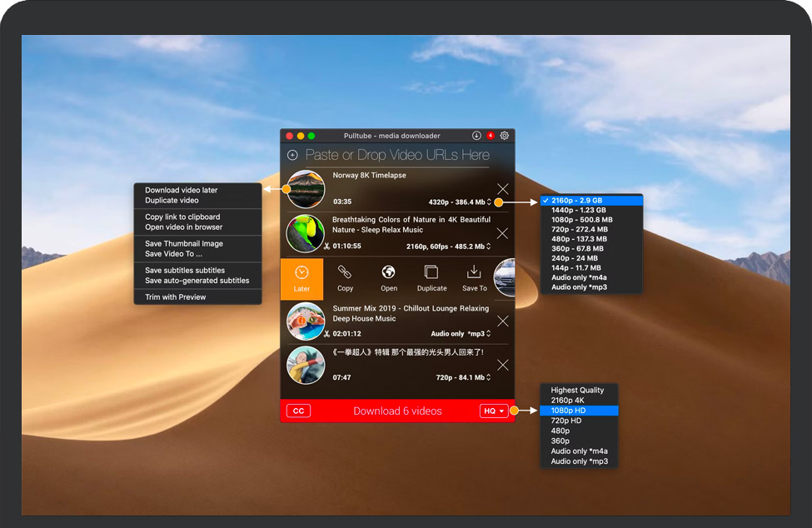Toggle the CC subtitles button
The width and height of the screenshot is (812, 528).
(x=298, y=411)
